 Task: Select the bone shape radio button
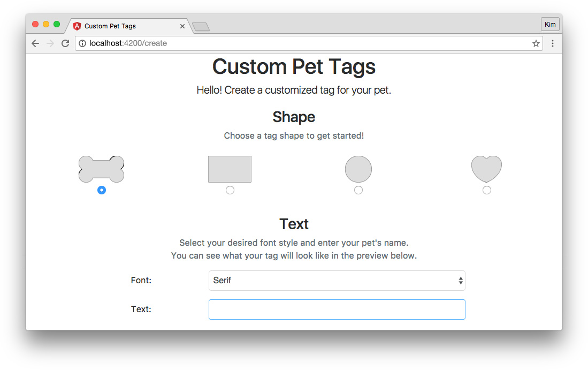(x=102, y=190)
